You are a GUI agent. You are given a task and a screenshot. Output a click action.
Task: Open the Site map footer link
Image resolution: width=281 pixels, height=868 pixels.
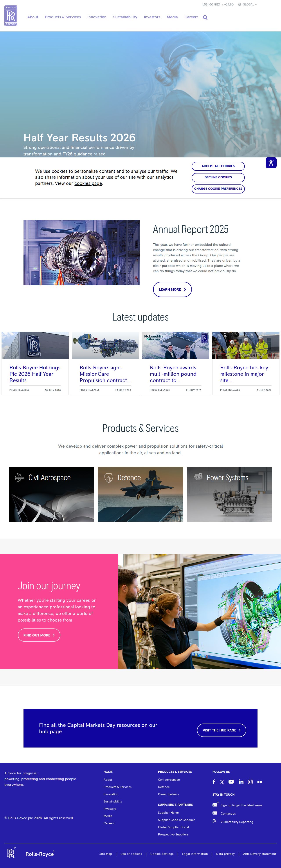pos(106,854)
